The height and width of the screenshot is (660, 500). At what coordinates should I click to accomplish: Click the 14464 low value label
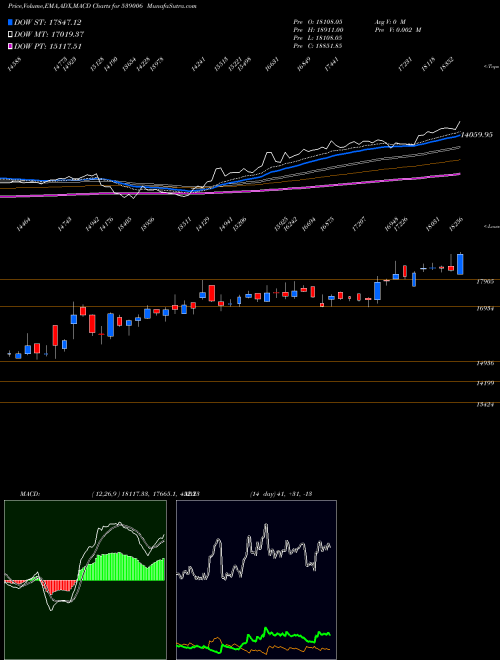point(24,225)
